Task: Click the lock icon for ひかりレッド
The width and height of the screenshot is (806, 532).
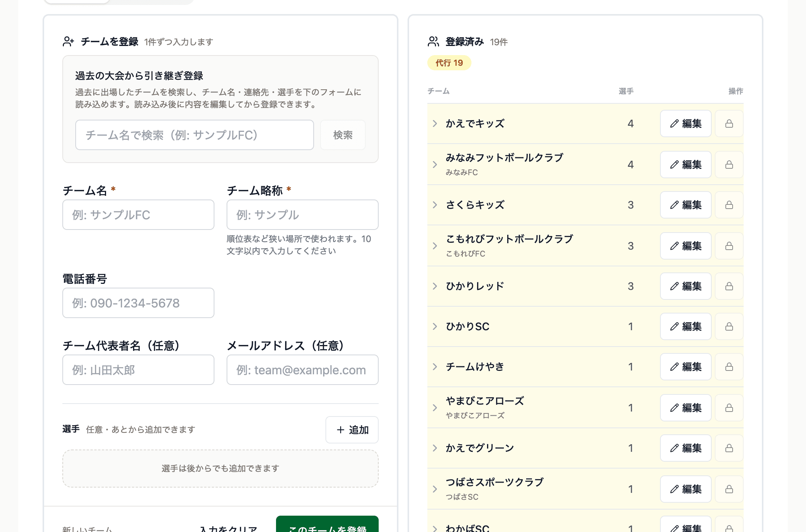Action: point(729,286)
